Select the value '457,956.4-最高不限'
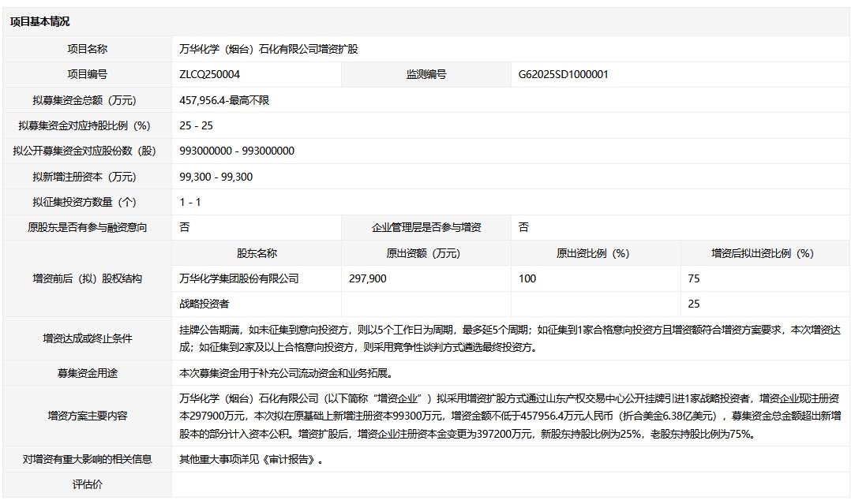Viewport: 851px width, 504px height. 224,100
